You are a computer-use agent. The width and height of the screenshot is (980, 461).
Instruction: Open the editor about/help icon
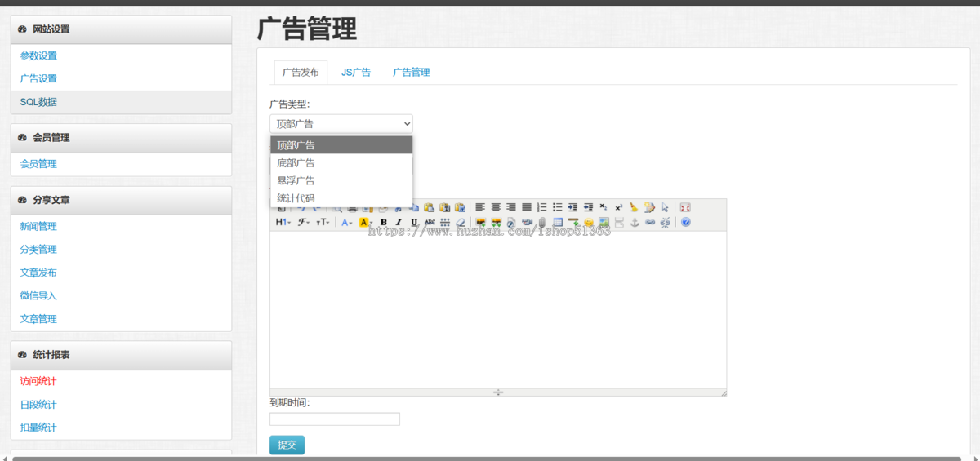(686, 222)
